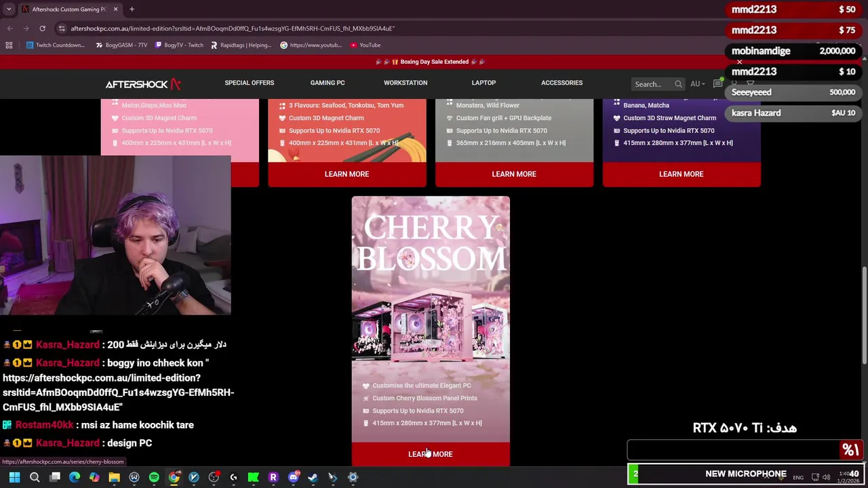Click the browser forward arrow
This screenshot has width=868, height=488.
coord(26,28)
